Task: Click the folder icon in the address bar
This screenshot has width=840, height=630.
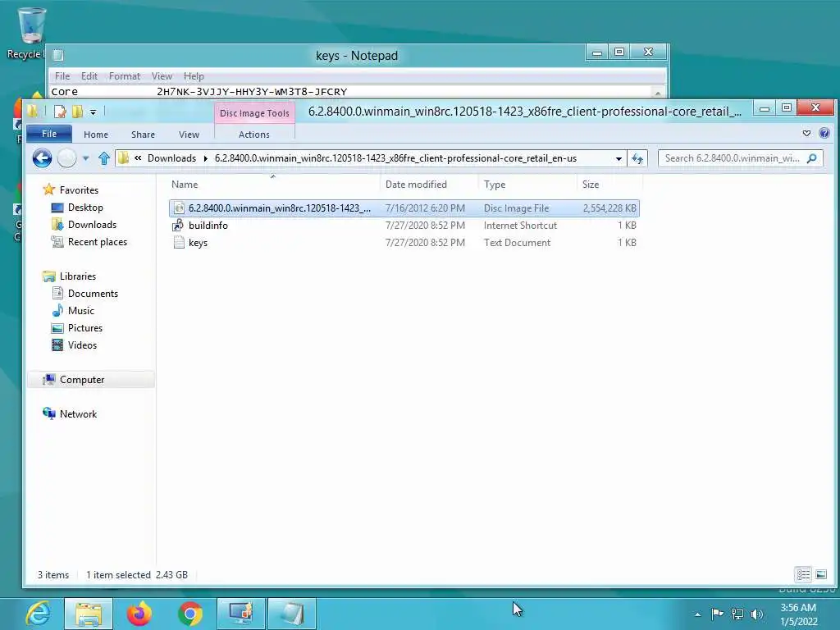Action: (124, 158)
